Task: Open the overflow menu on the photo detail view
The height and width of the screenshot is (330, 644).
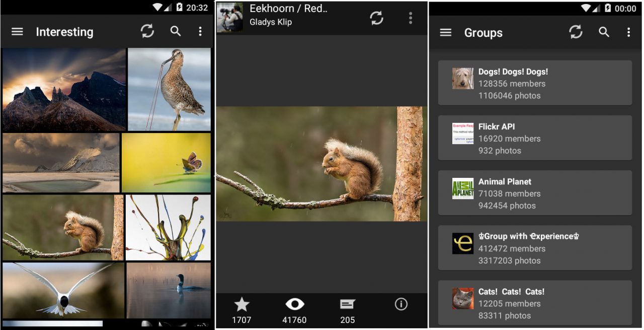Action: coord(411,17)
